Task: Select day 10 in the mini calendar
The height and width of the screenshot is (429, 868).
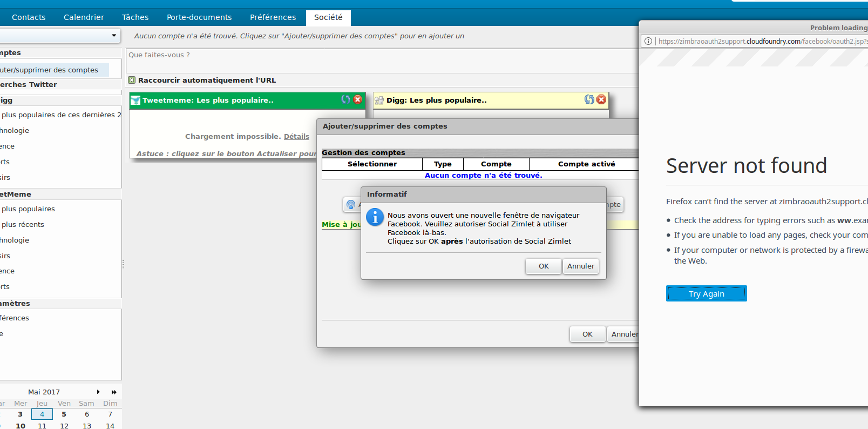Action: 21,426
